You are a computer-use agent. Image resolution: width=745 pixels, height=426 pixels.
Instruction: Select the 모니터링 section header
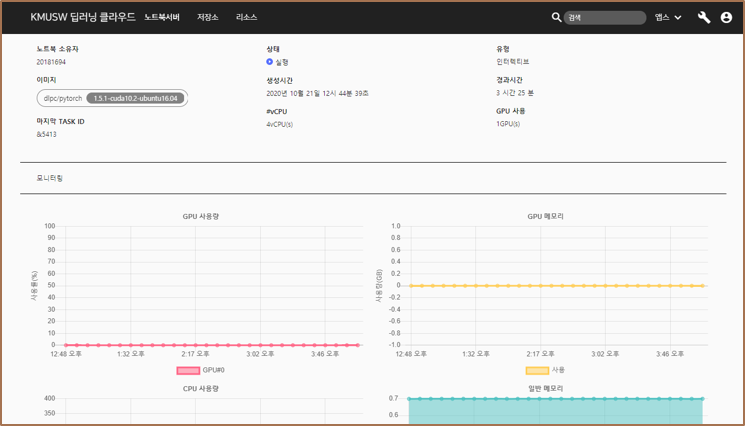point(50,178)
